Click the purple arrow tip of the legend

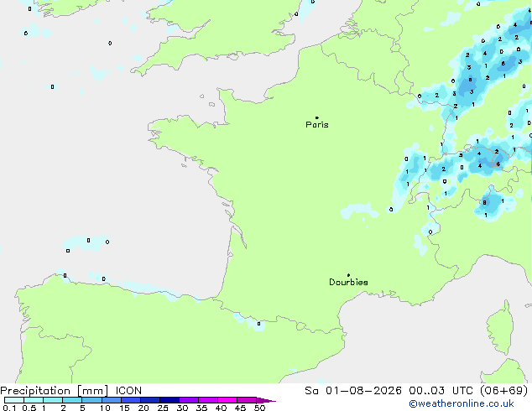266,401
